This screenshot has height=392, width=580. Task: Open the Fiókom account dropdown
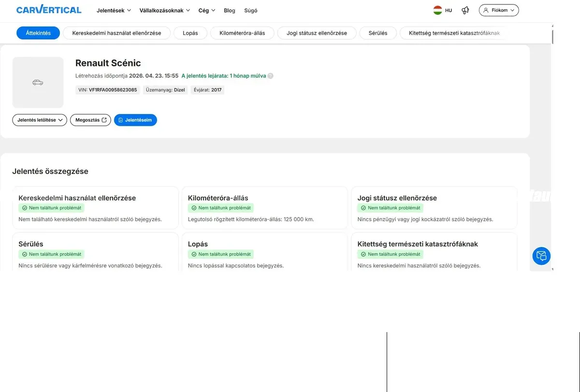click(x=499, y=10)
